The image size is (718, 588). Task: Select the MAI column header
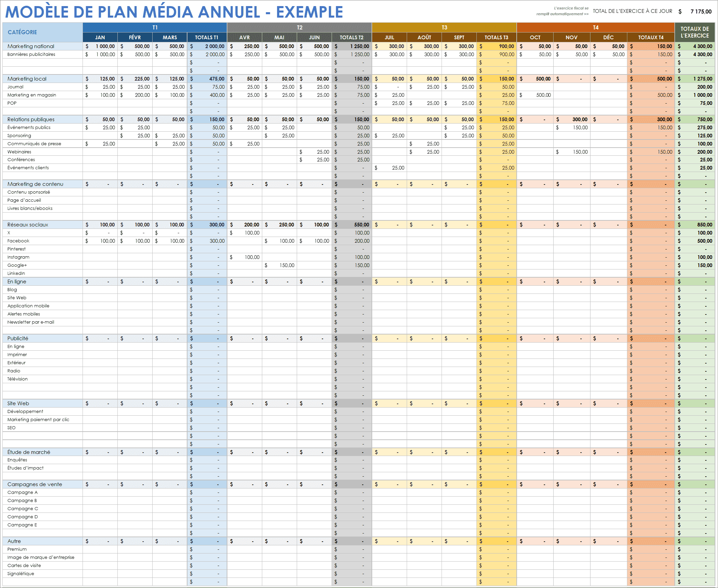(279, 37)
